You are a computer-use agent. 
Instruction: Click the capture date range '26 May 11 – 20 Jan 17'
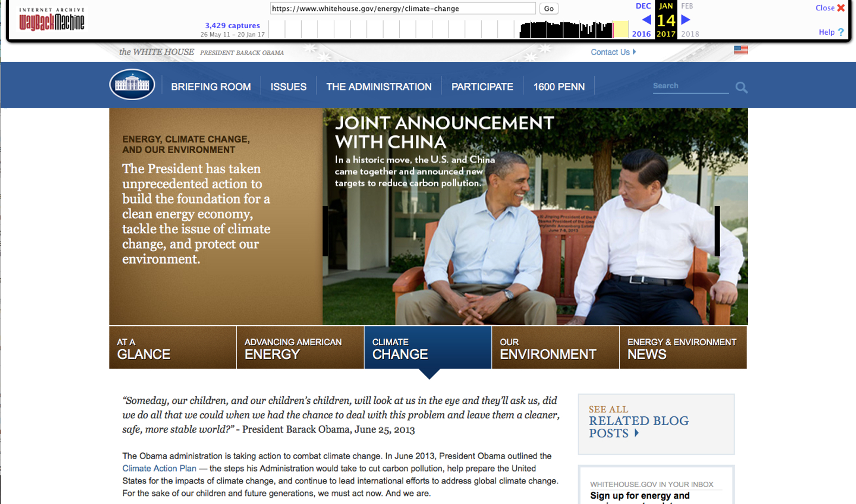pyautogui.click(x=232, y=34)
